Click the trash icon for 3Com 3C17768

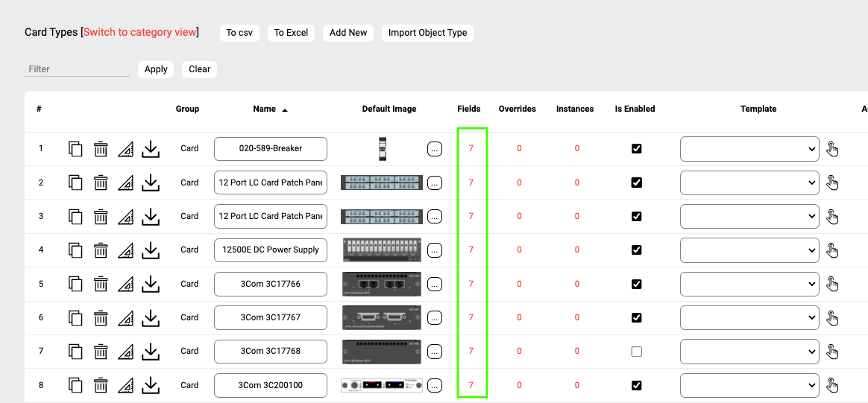click(101, 352)
